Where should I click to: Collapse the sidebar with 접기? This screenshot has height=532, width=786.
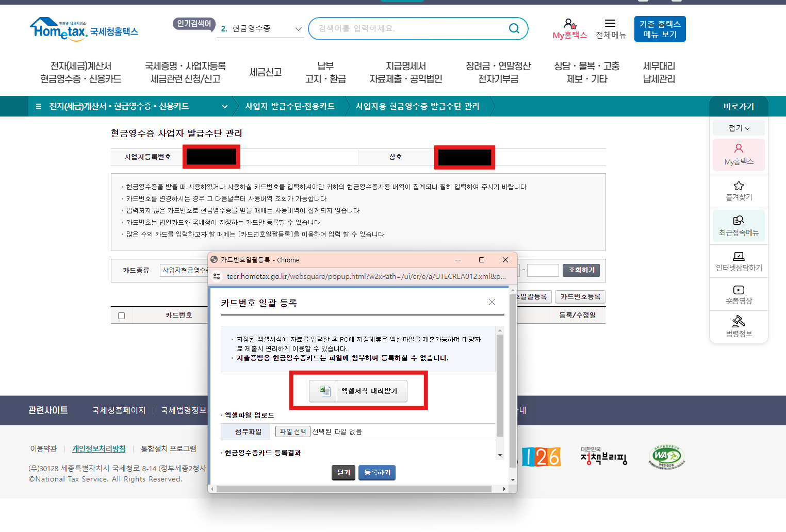[739, 128]
